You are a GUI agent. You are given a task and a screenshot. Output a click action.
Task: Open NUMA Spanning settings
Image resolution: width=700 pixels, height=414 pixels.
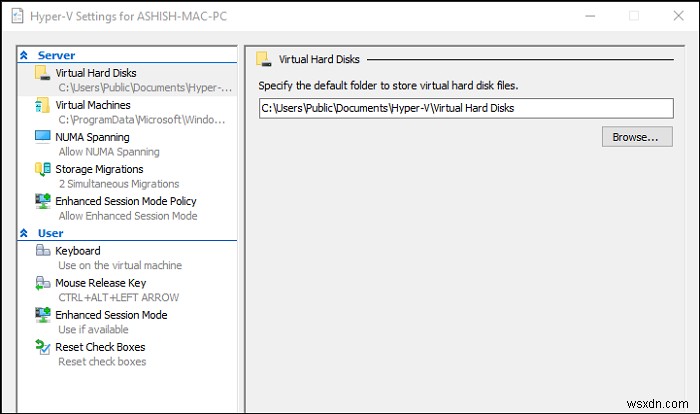tap(92, 137)
